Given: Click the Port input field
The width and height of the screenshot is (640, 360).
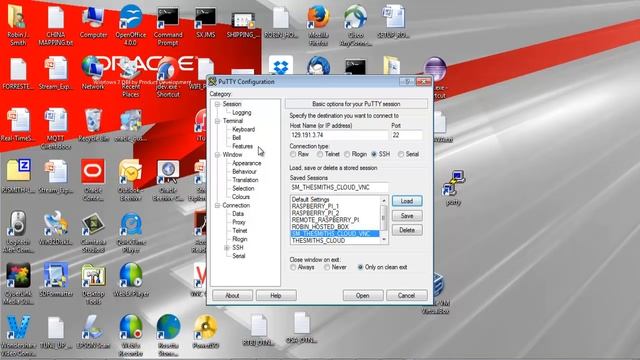Looking at the screenshot, I should pos(407,135).
